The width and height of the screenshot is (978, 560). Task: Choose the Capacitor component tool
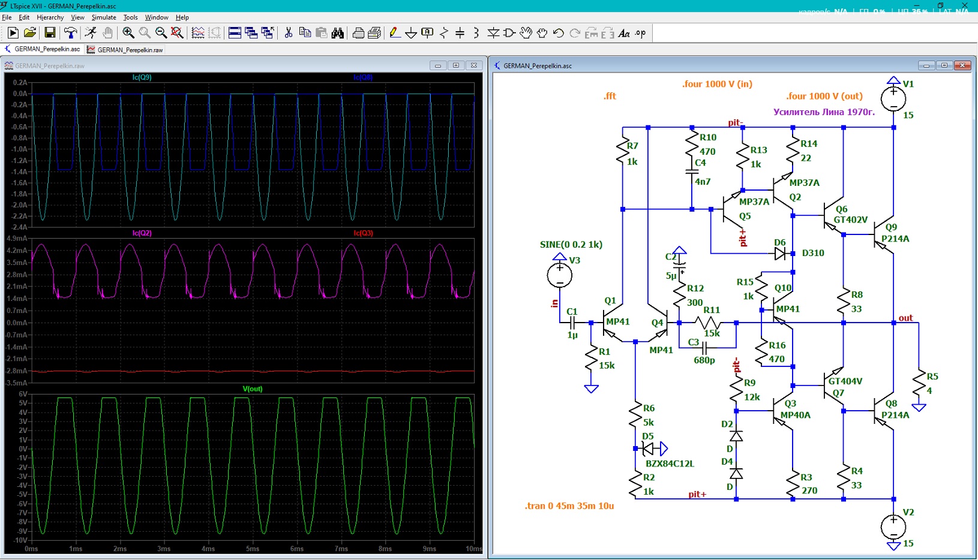click(460, 33)
